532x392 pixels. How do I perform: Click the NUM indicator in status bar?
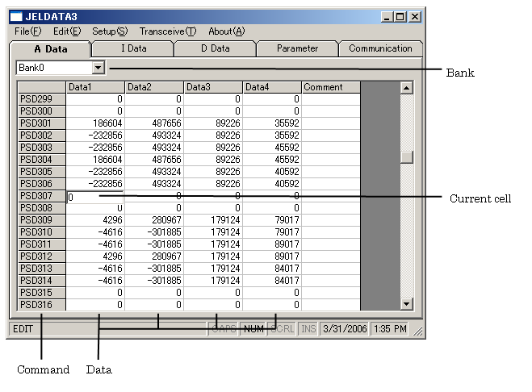253,329
